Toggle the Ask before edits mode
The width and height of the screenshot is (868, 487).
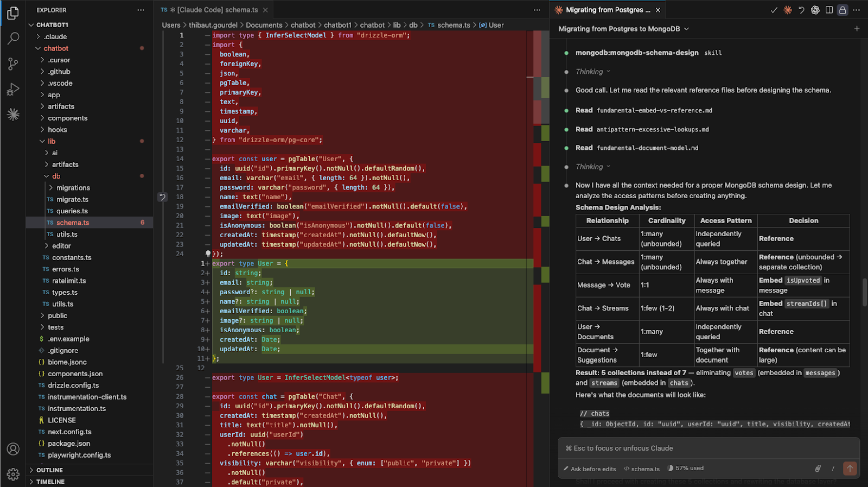(x=590, y=469)
